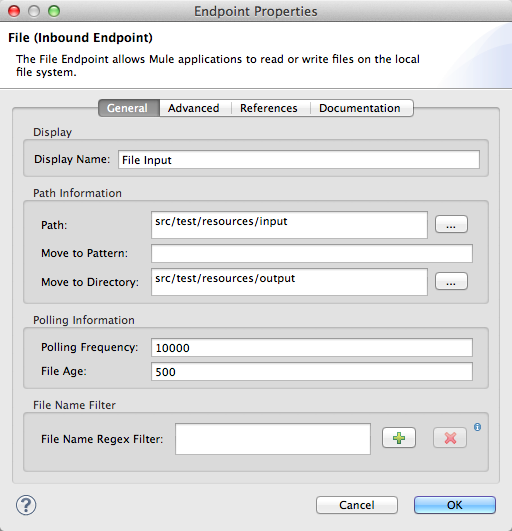The image size is (512, 531).
Task: Click the green plus add filter icon
Action: tap(399, 438)
